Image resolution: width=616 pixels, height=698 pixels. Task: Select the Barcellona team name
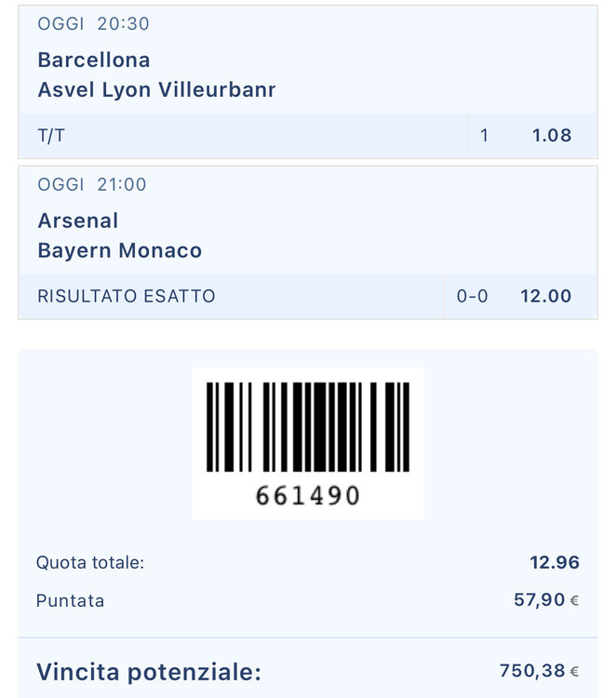tap(94, 60)
